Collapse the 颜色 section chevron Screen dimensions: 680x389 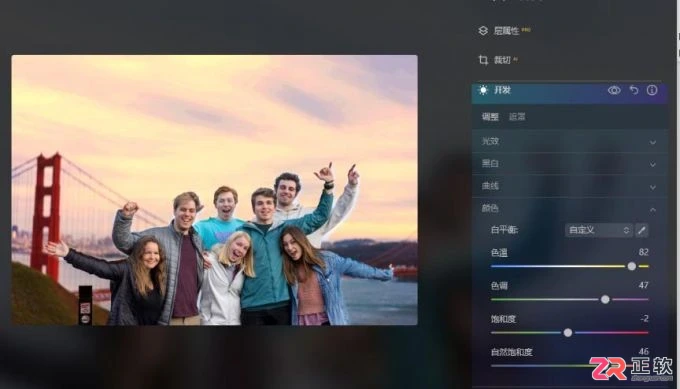pos(653,209)
